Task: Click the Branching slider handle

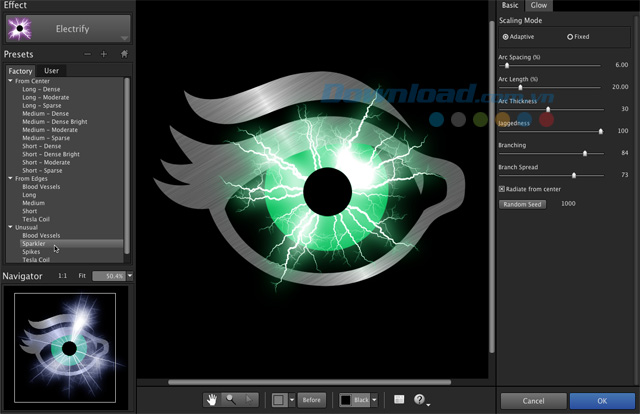Action: coord(585,153)
